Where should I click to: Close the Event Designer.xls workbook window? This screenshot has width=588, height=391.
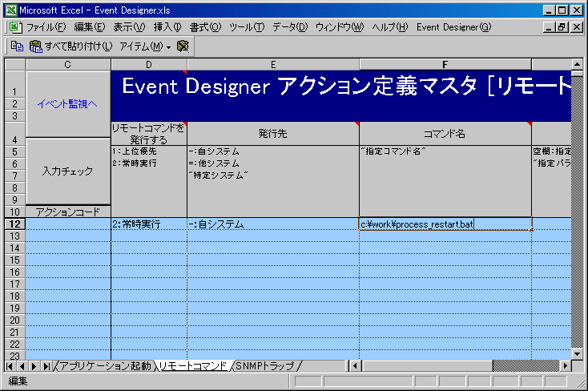pos(576,27)
